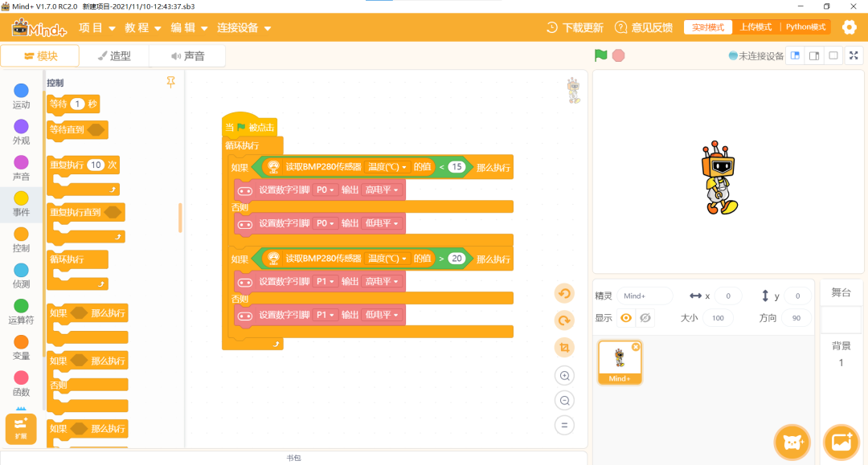The image size is (868, 465).
Task: Delete Mind+ sprite with x button
Action: pyautogui.click(x=636, y=347)
